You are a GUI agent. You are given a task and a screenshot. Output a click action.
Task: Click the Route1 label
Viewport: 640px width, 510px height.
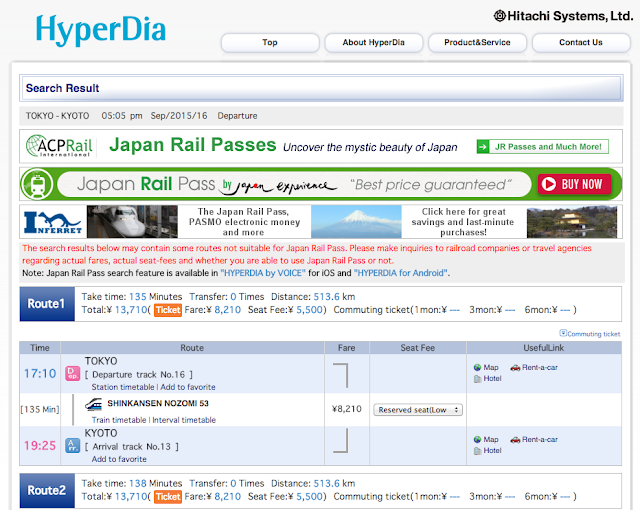47,304
